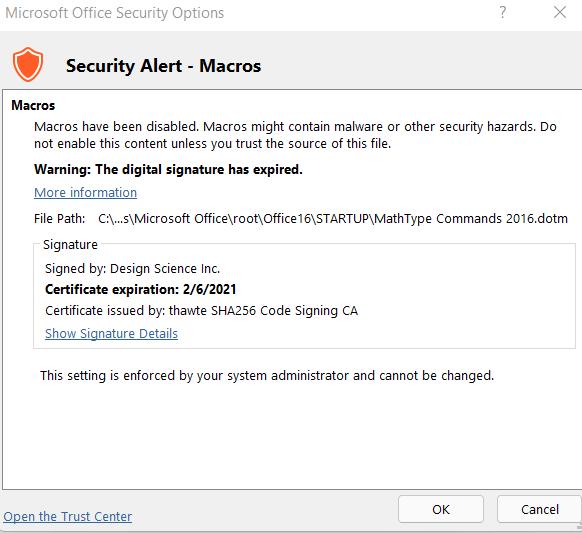The image size is (582, 533).
Task: Close the Microsoft Office Security Options dialog
Action: 560,13
